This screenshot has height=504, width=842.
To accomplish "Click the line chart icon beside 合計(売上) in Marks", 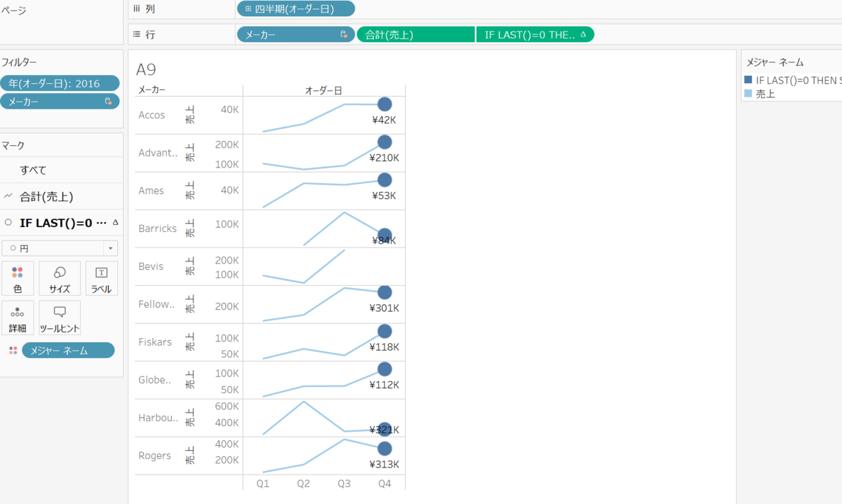I will point(8,196).
